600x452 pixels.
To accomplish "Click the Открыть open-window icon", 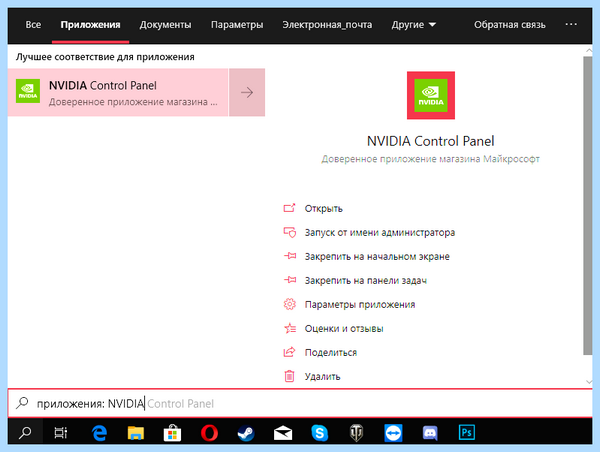I will coord(289,208).
